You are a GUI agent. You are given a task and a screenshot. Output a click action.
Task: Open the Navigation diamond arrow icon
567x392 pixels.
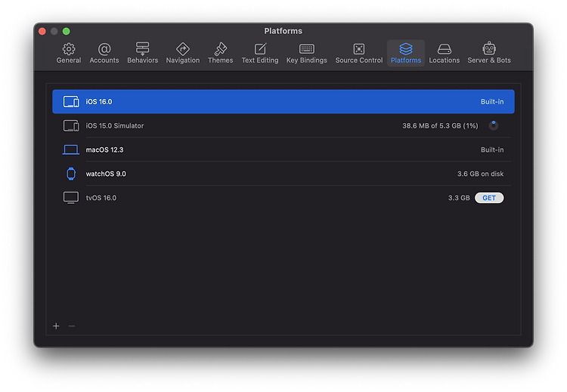[x=183, y=49]
